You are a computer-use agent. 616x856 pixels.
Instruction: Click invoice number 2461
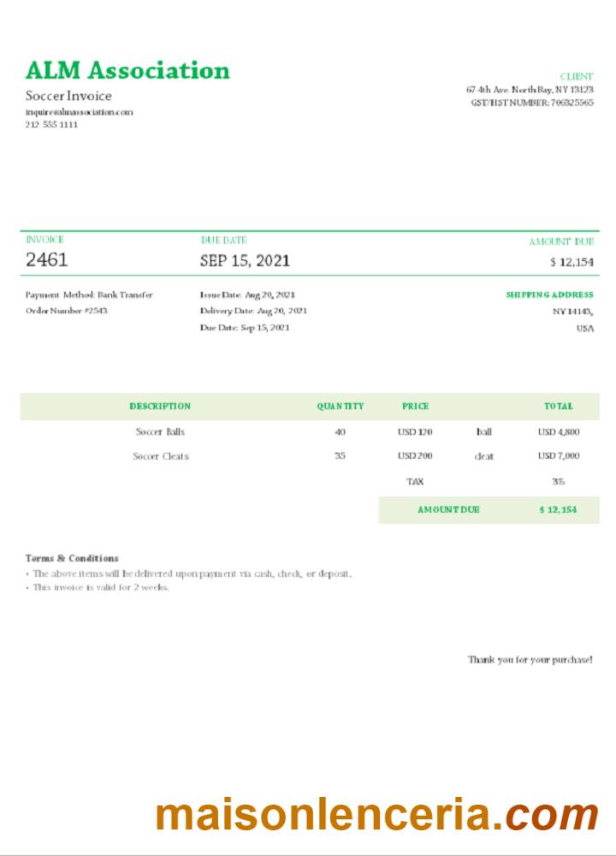click(x=47, y=260)
